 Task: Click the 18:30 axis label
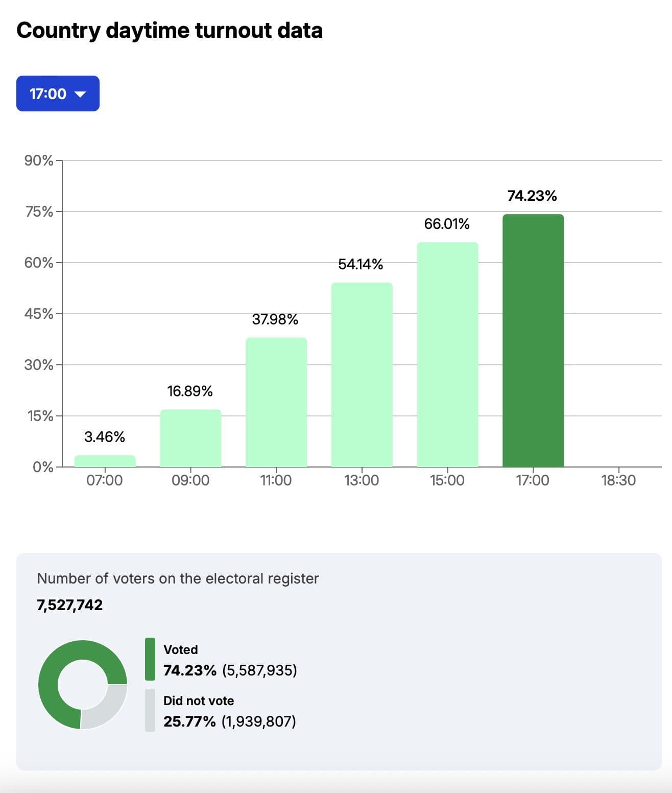coord(618,480)
